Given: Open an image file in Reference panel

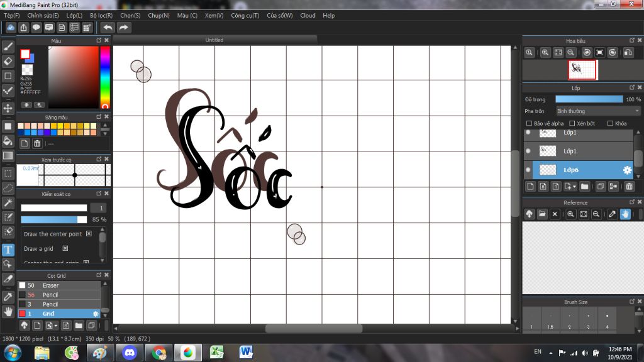Looking at the screenshot, I should pos(542,214).
